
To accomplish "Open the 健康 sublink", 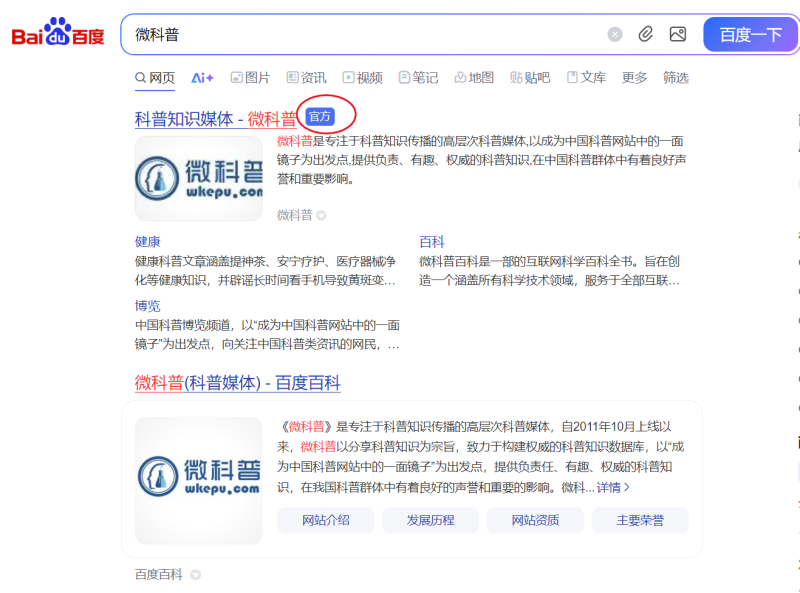I will pyautogui.click(x=147, y=242).
